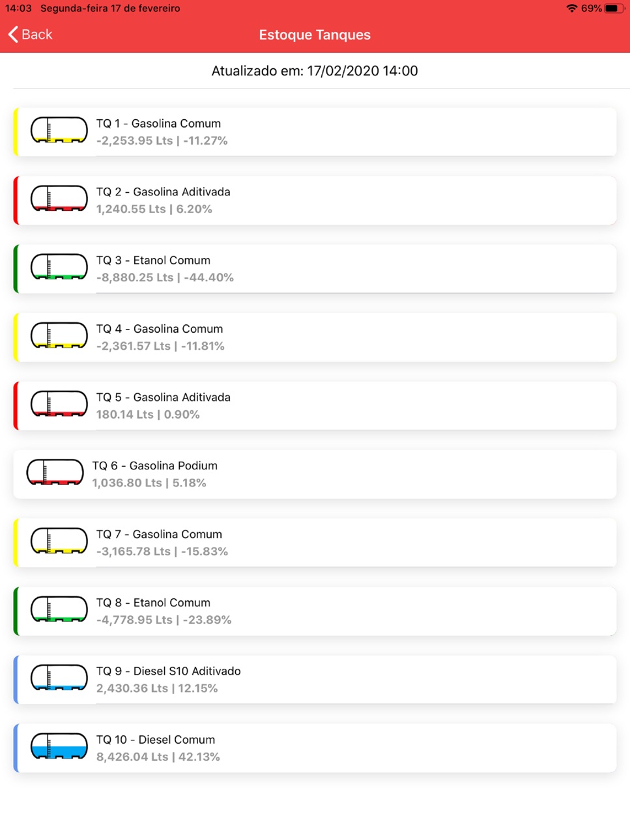Tap the TQ 10 blue-filled tank icon

point(59,746)
